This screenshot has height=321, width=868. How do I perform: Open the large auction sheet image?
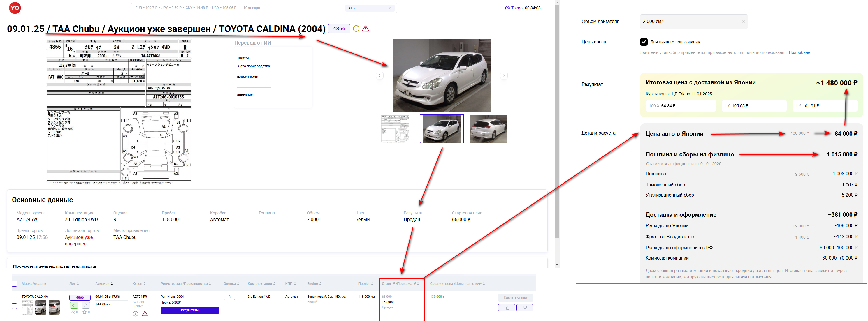119,111
